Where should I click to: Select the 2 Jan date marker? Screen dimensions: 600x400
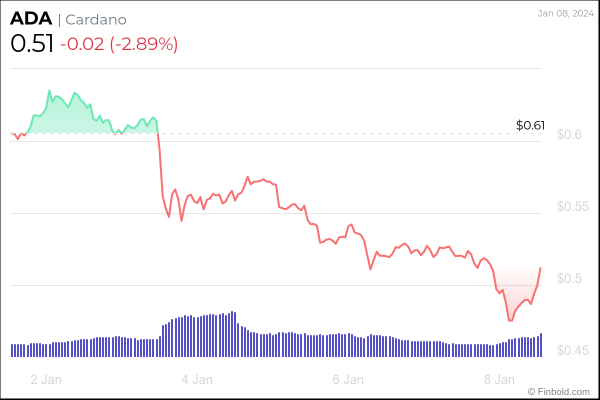tap(45, 379)
